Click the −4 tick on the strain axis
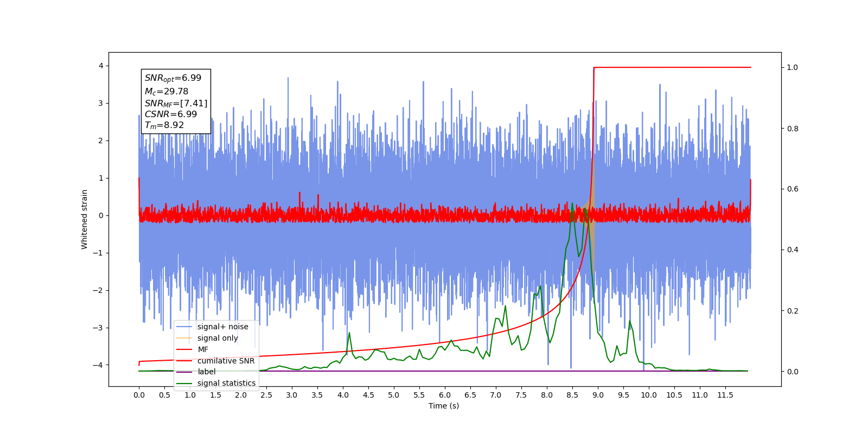This screenshot has height=434, width=868. pyautogui.click(x=98, y=365)
